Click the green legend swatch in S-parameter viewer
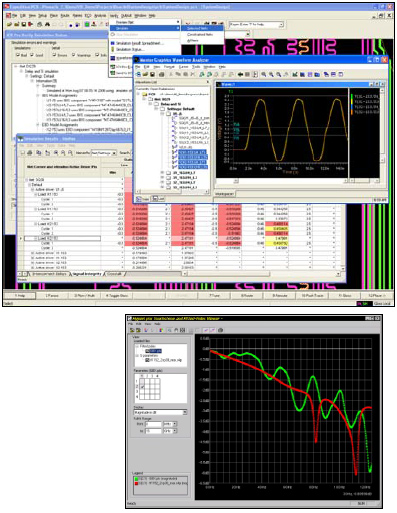Screen dimensions: 397x513 click(136, 478)
